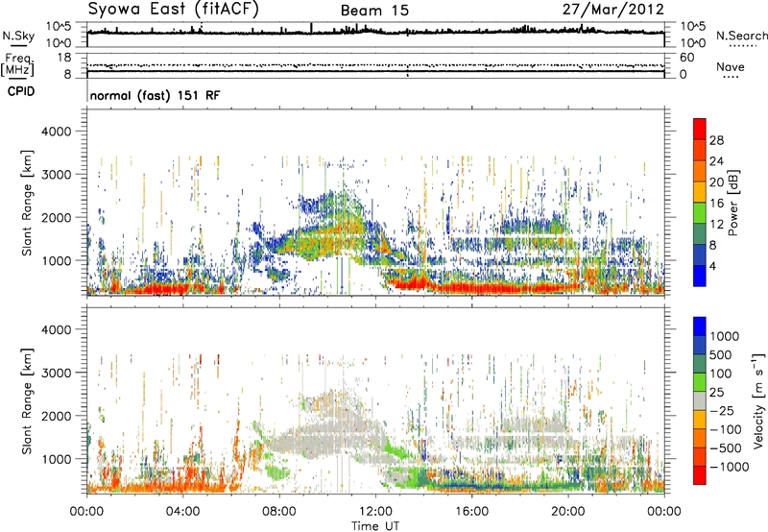Click the '16:00' time axis label
This screenshot has height=532, width=768.
click(x=471, y=512)
